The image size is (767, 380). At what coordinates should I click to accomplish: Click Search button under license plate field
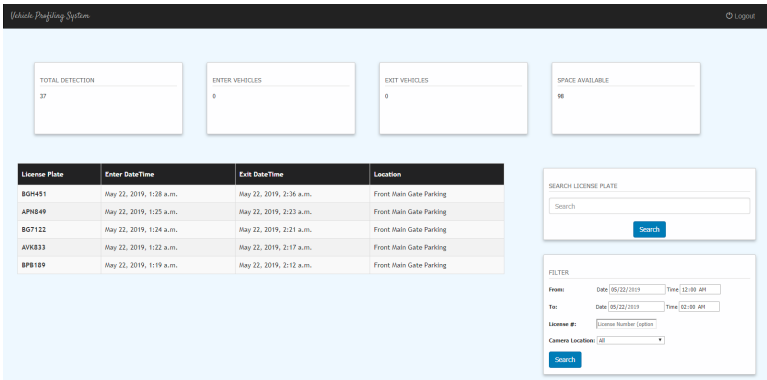coord(649,229)
